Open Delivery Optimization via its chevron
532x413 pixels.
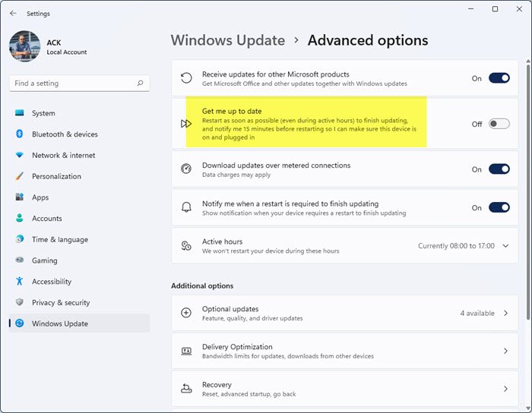click(506, 351)
